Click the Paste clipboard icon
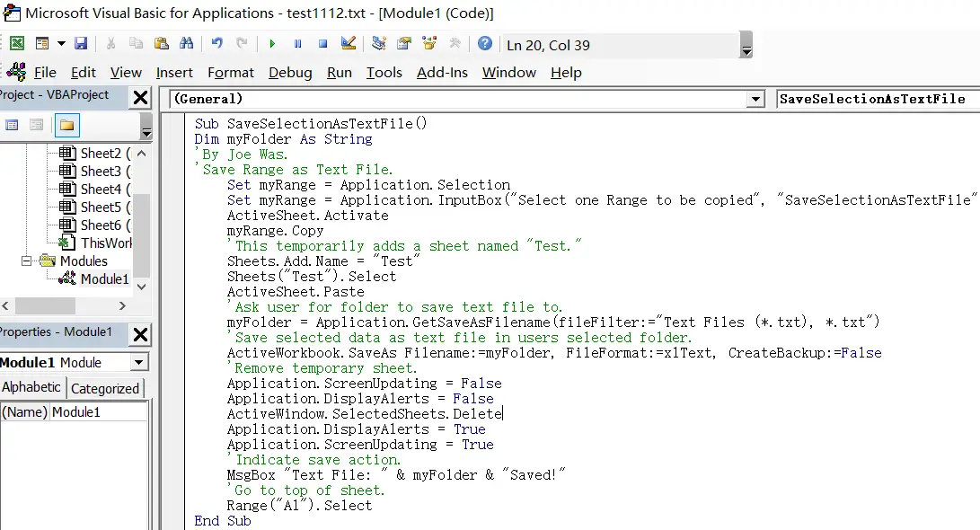This screenshot has height=530, width=980. [162, 43]
